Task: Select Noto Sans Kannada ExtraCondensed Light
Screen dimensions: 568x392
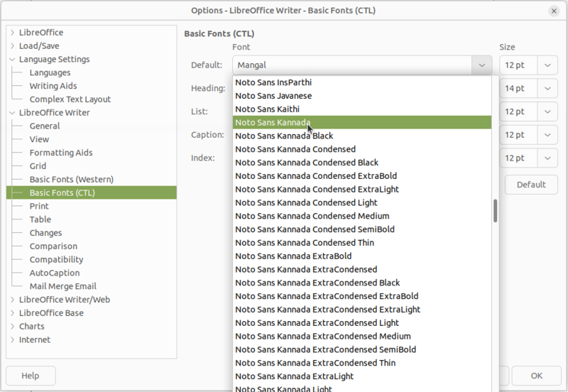Action: pyautogui.click(x=362, y=323)
